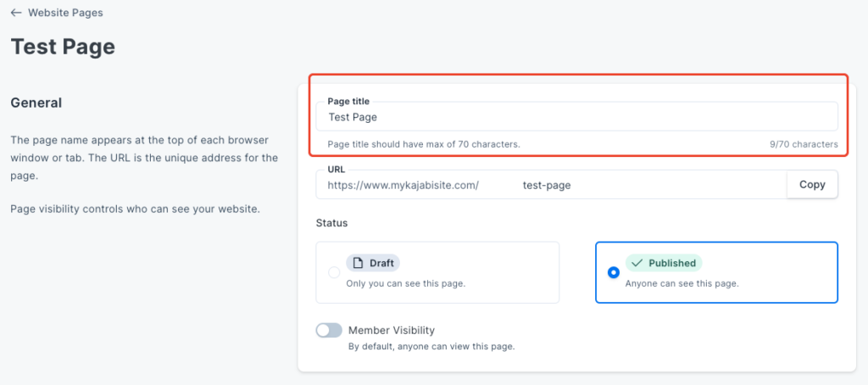The width and height of the screenshot is (868, 385).
Task: Click the Test Page main heading
Action: (63, 47)
